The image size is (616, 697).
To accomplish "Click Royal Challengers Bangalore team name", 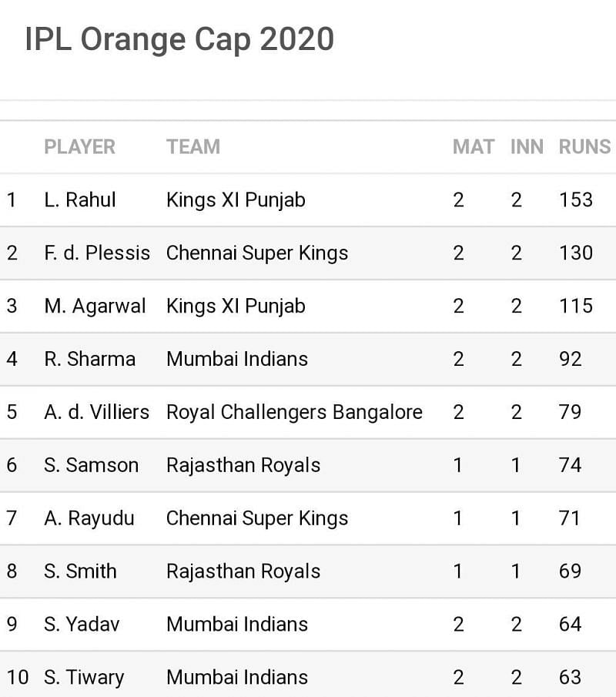I will (x=294, y=412).
